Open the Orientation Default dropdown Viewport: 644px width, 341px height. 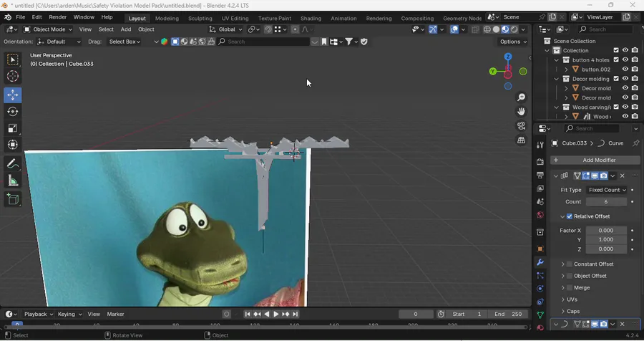pos(59,42)
